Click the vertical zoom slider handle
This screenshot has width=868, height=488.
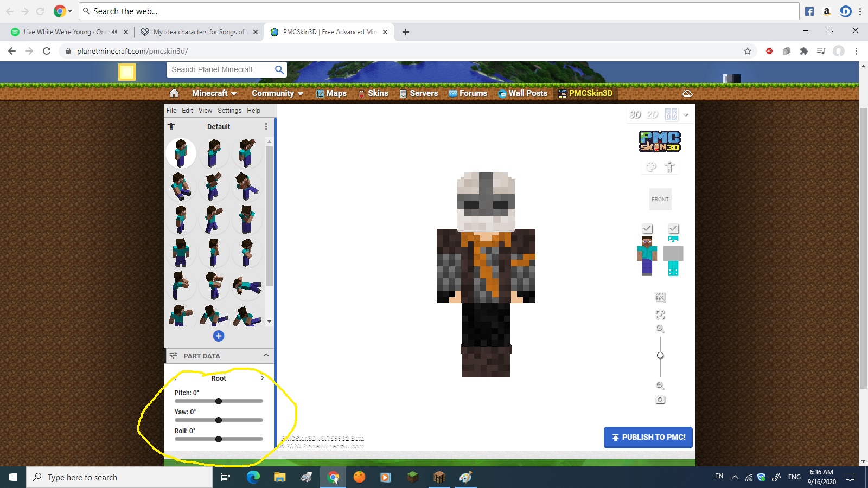(x=660, y=355)
